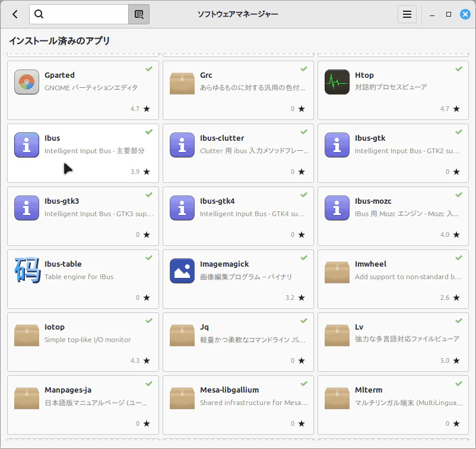This screenshot has height=449, width=476.
Task: Minimize the Software Manager window
Action: 432,15
